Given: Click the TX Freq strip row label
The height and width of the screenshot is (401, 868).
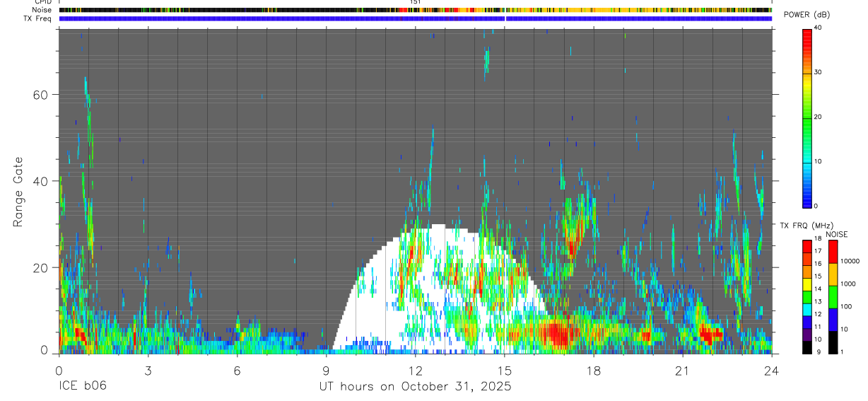Looking at the screenshot, I should 37,18.
